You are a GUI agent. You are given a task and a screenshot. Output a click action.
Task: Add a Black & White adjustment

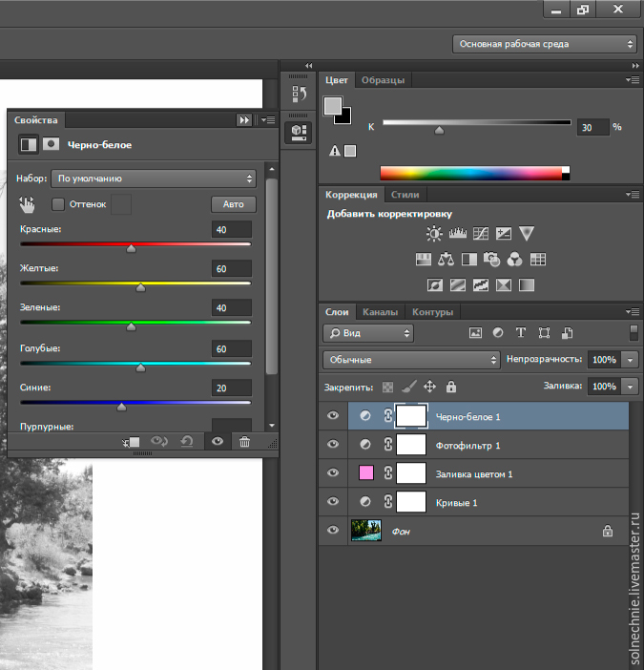tap(468, 259)
